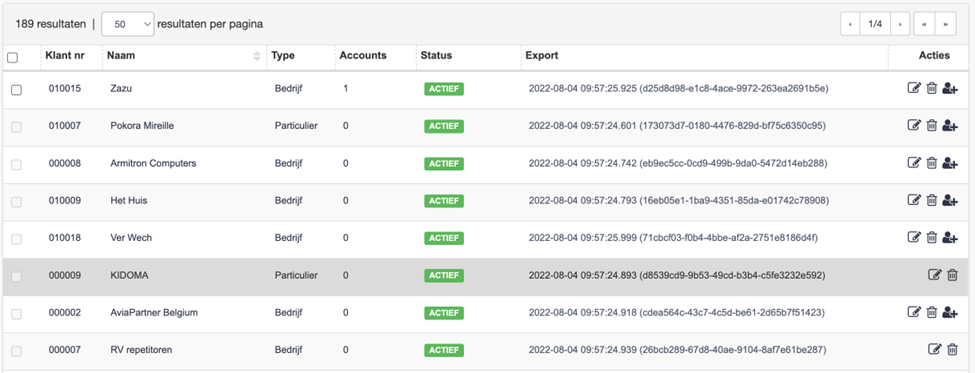Select the KIDOMA row checkbox
This screenshot has width=975, height=373.
click(x=16, y=277)
